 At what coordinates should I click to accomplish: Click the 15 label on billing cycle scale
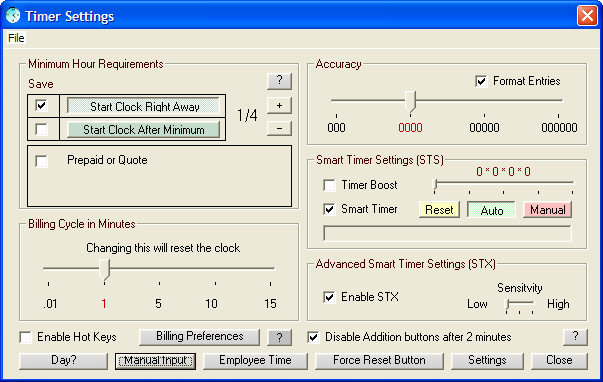(x=270, y=304)
